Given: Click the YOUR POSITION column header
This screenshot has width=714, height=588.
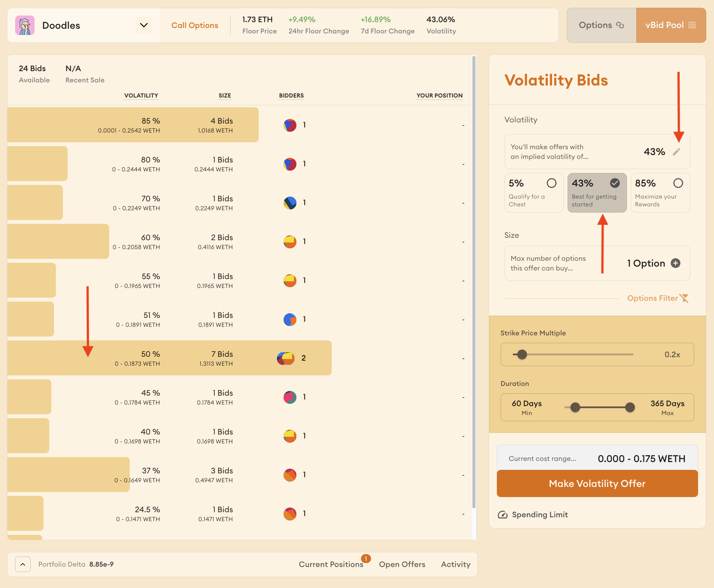Looking at the screenshot, I should tap(439, 96).
